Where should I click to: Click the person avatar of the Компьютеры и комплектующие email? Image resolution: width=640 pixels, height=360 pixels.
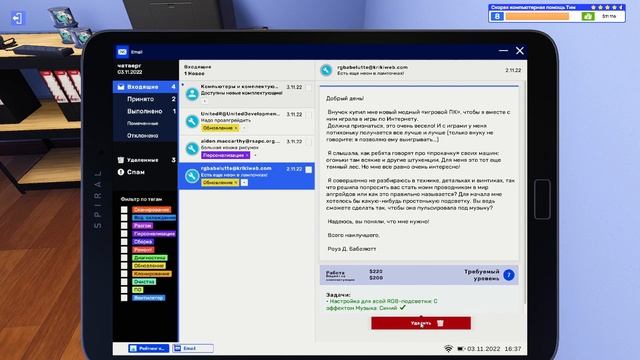pos(192,94)
